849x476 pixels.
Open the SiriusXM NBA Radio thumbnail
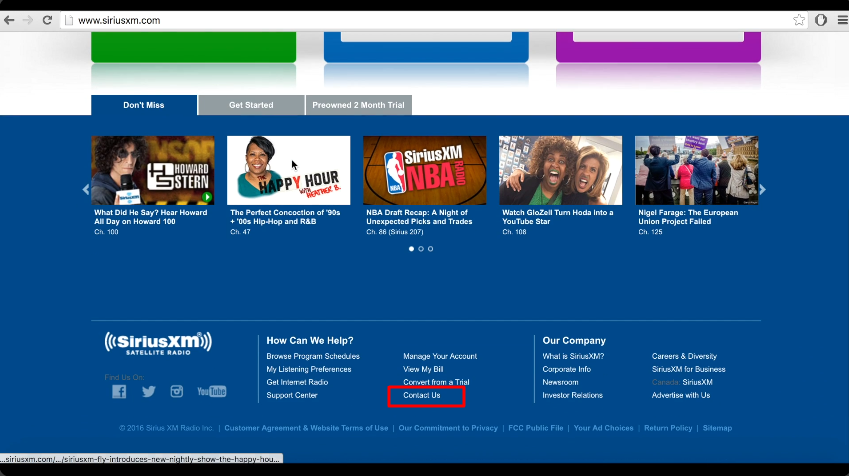click(424, 170)
